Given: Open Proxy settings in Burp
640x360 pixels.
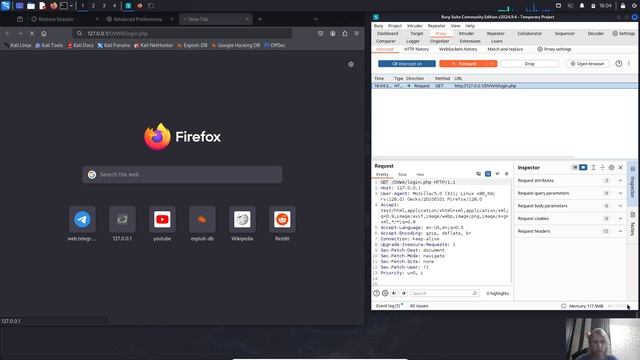Looking at the screenshot, I should tap(554, 49).
